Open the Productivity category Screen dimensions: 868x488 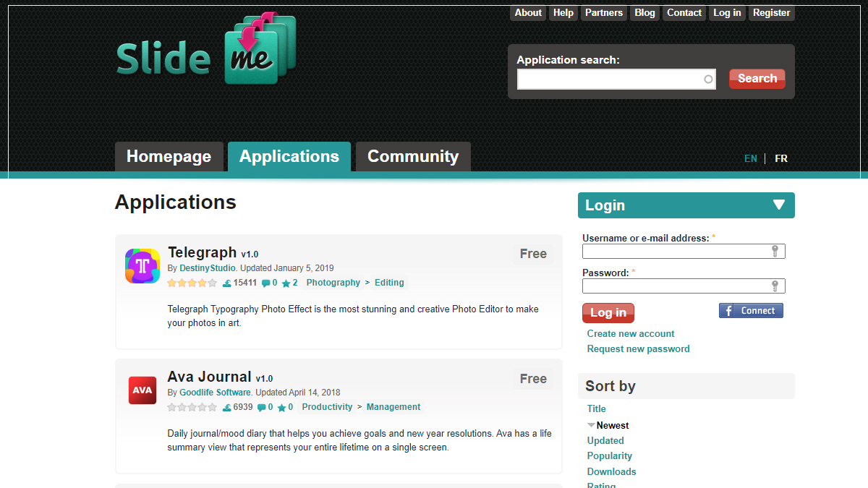(327, 407)
